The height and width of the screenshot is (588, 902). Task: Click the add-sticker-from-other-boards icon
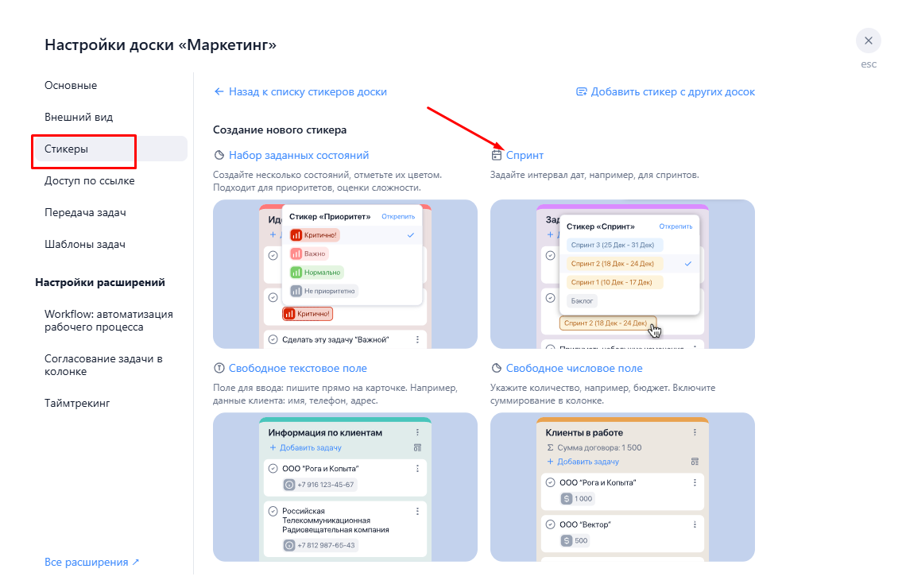click(x=581, y=91)
